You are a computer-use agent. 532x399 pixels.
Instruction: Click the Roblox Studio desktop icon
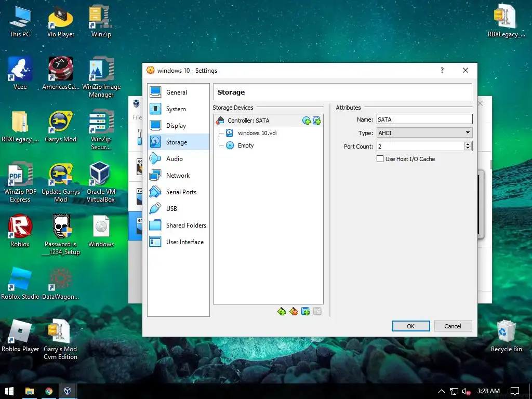pyautogui.click(x=20, y=283)
